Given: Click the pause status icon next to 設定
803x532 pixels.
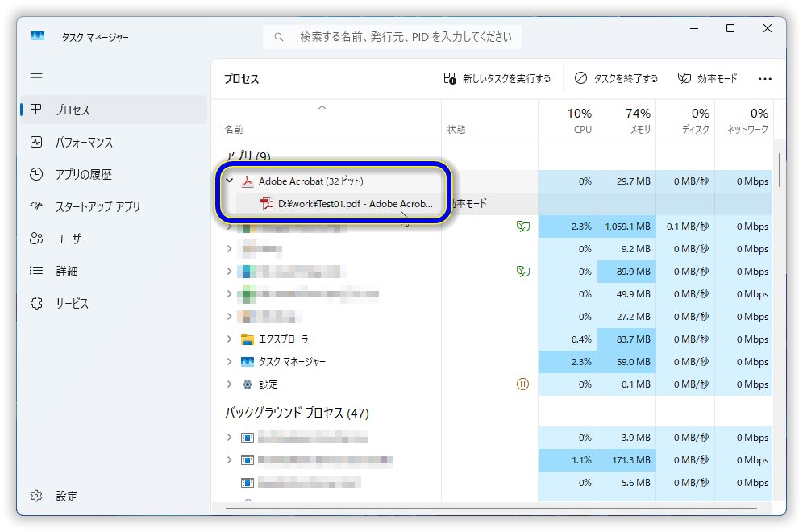Looking at the screenshot, I should (524, 384).
